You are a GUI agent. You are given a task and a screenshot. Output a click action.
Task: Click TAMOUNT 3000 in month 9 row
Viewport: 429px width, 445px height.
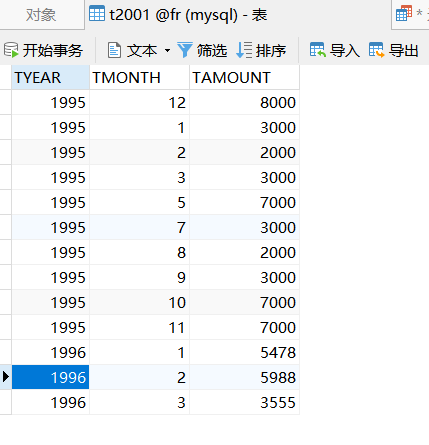tap(244, 277)
